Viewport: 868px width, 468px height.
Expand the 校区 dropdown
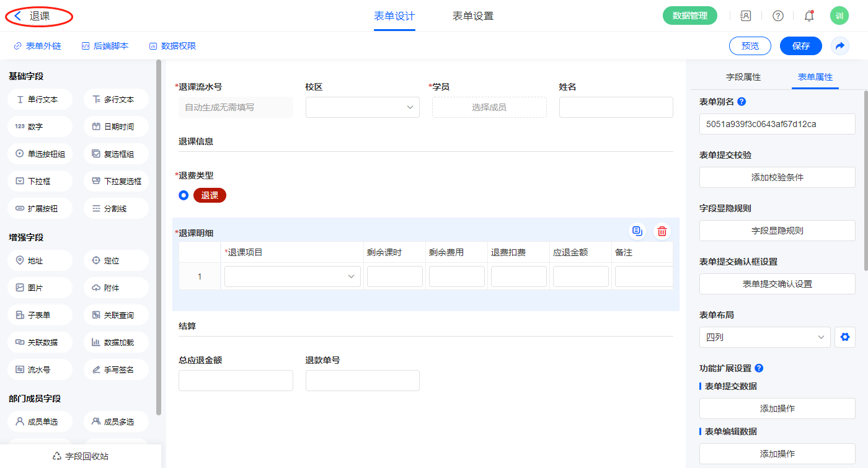[x=362, y=107]
